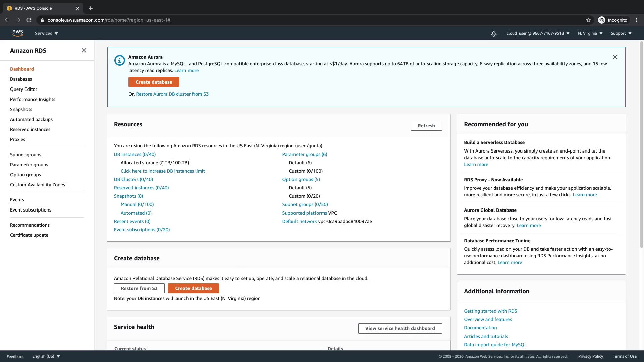The image size is (644, 362).
Task: Click the Refresh resources button
Action: [426, 126]
